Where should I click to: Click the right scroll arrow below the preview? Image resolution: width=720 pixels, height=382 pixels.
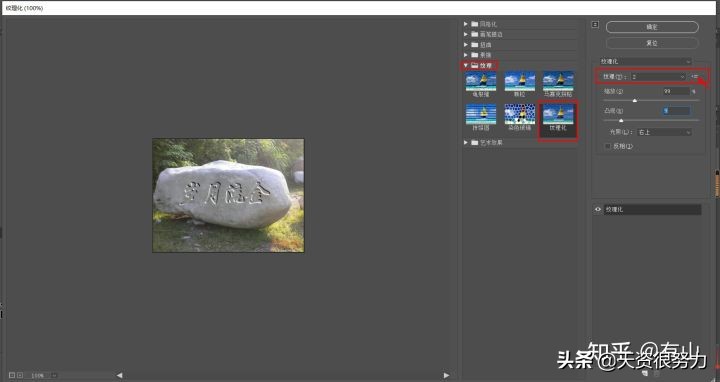pos(446,375)
